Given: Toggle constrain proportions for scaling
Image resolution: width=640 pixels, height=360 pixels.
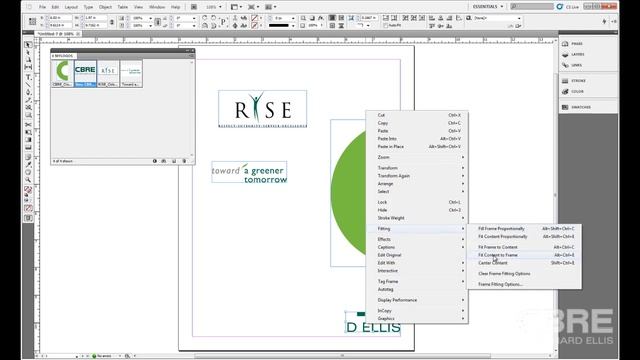Looking at the screenshot, I should [x=158, y=22].
